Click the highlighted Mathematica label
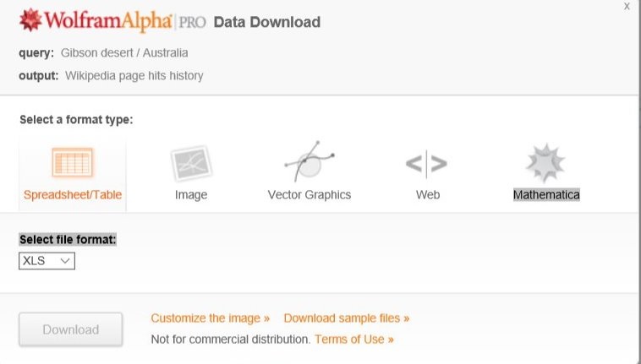This screenshot has height=364, width=641. click(545, 195)
